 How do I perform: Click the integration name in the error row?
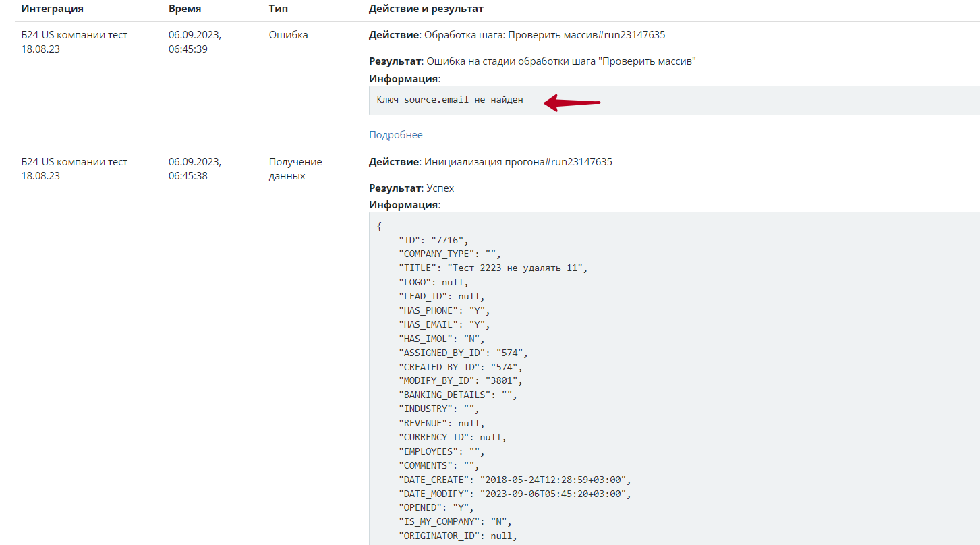pos(74,42)
